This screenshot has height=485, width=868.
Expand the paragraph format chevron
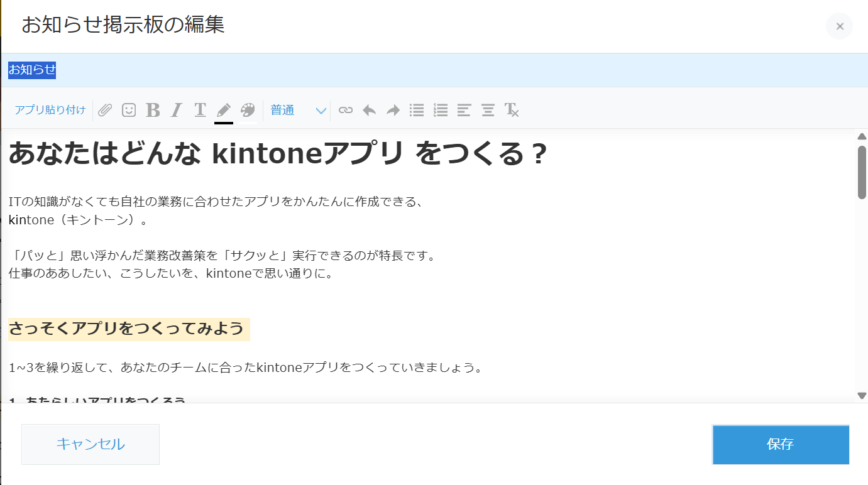click(321, 110)
